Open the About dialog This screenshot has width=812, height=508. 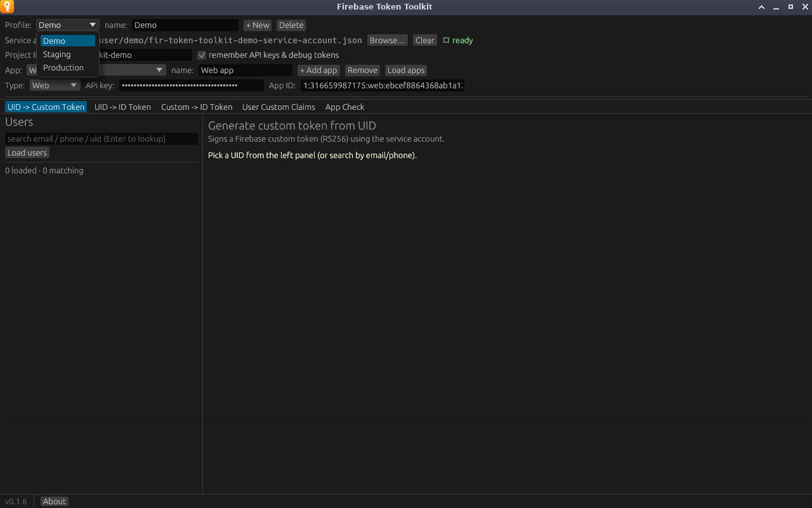55,502
